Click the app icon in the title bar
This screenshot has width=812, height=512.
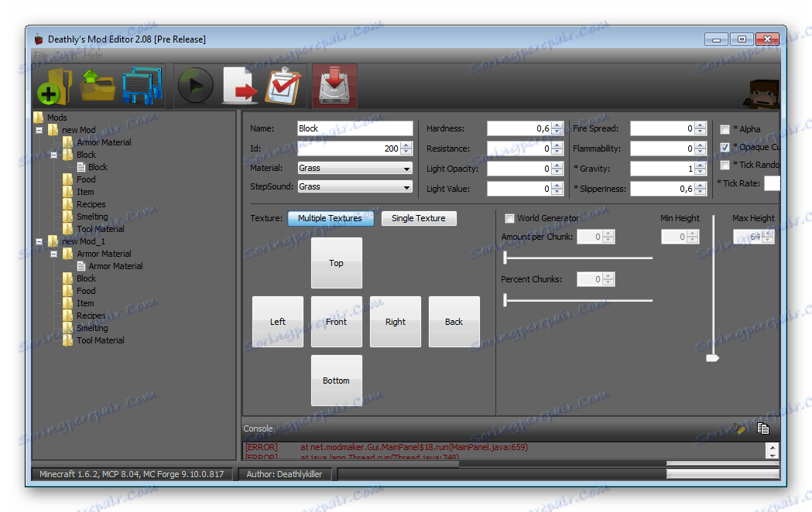tap(39, 39)
